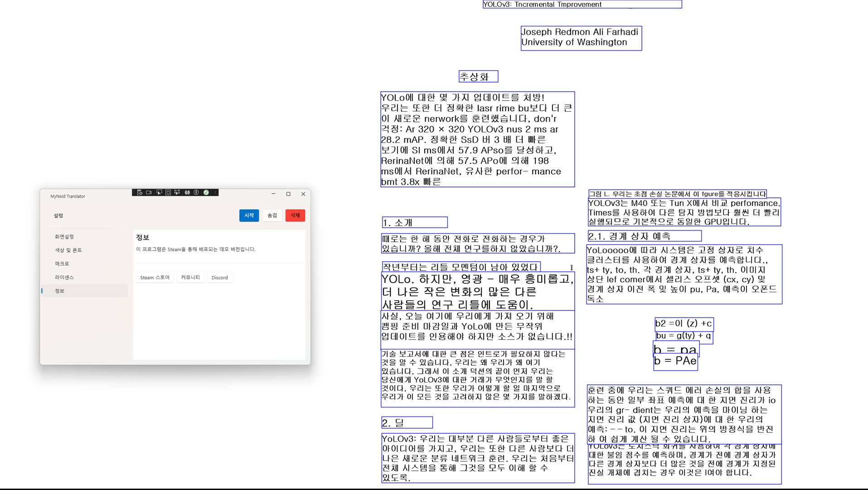Viewport: 868px width, 490px height.
Task: Open the Live Visual Tree icon
Action: click(140, 193)
